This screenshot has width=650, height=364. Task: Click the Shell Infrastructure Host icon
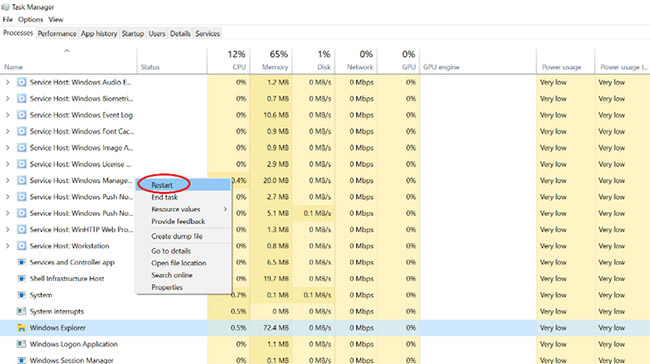click(21, 279)
